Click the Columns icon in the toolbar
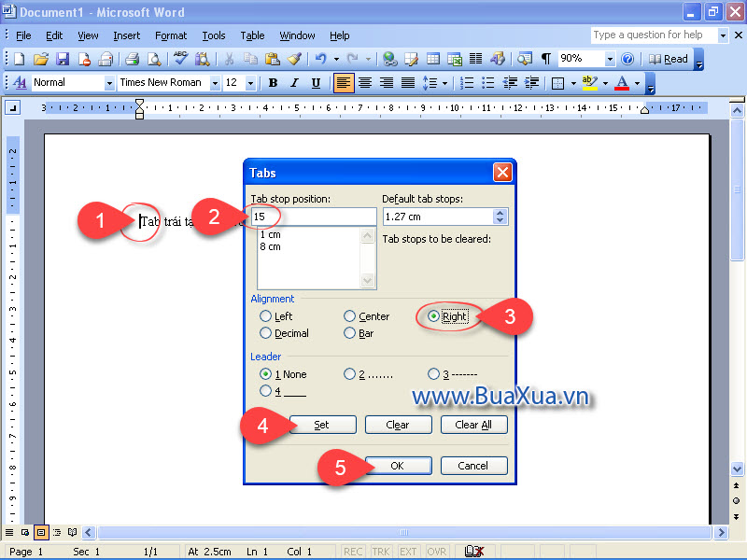747x560 pixels. (x=476, y=59)
